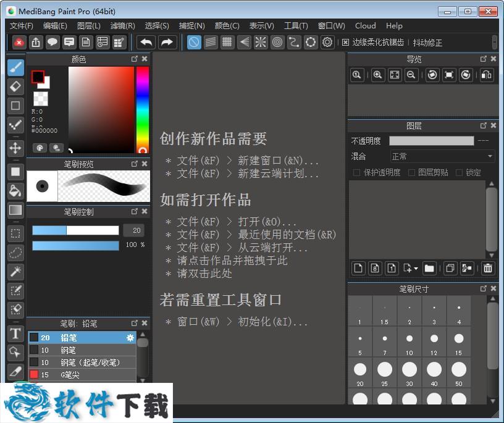Turn snap off with the crossed circle icon
Screen dimensions: 504x423
(x=194, y=42)
